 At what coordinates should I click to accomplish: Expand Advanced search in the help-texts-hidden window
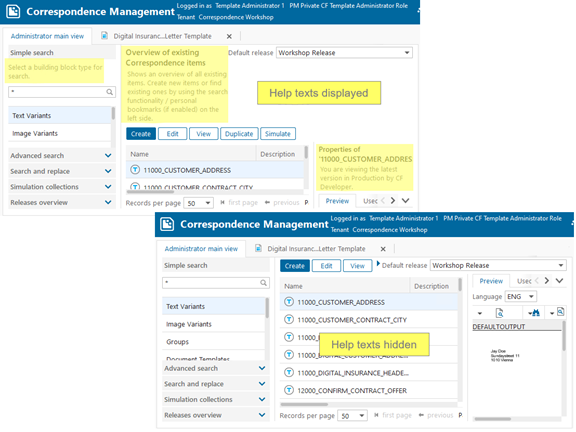click(262, 368)
